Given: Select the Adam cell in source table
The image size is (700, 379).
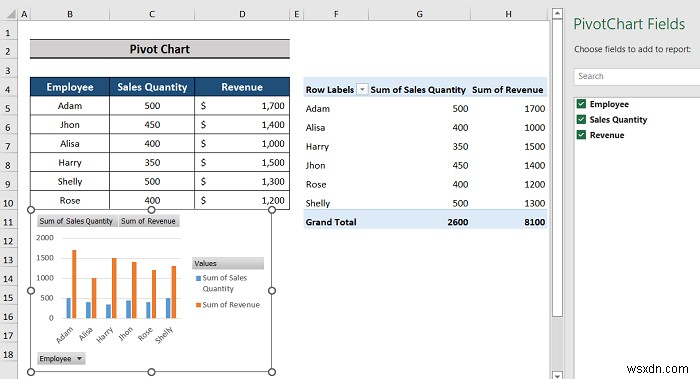Looking at the screenshot, I should point(70,106).
